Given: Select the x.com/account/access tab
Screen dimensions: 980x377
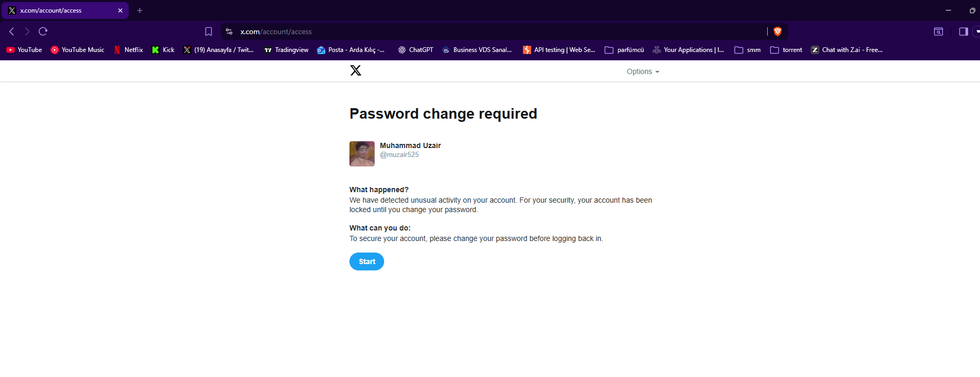Looking at the screenshot, I should [65, 11].
